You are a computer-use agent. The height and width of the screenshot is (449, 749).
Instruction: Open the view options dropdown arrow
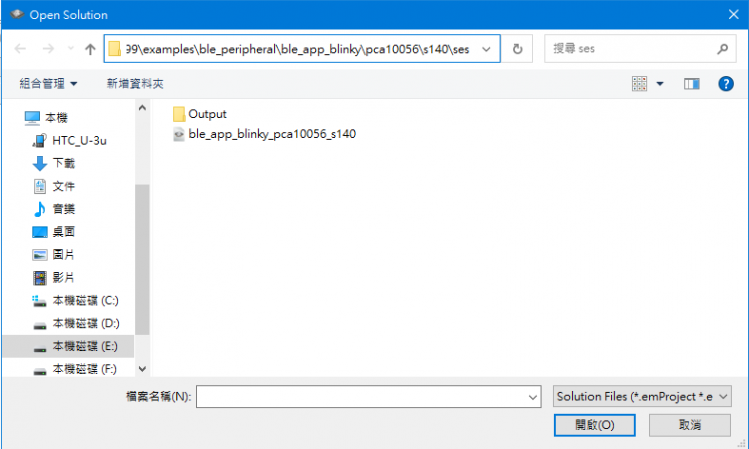[660, 84]
